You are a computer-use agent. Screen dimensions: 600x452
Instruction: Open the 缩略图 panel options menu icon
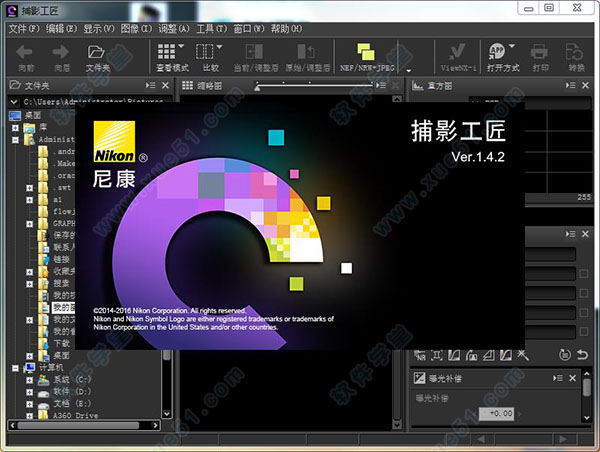tap(381, 85)
